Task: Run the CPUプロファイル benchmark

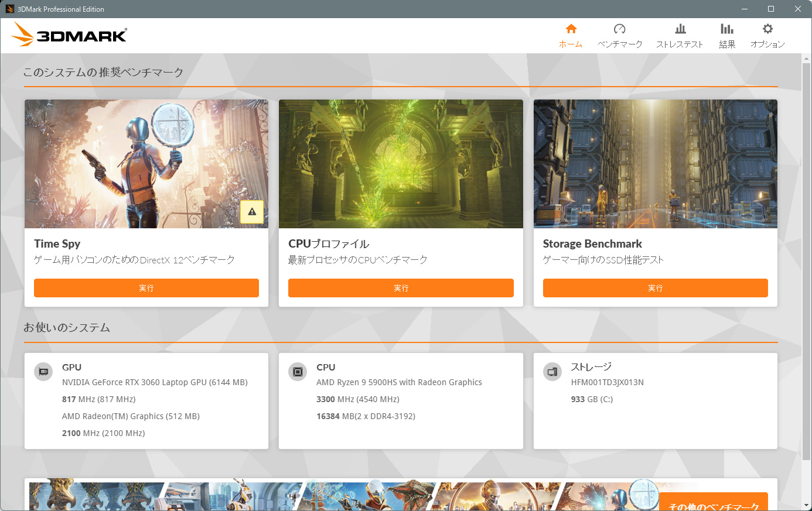Action: tap(401, 288)
